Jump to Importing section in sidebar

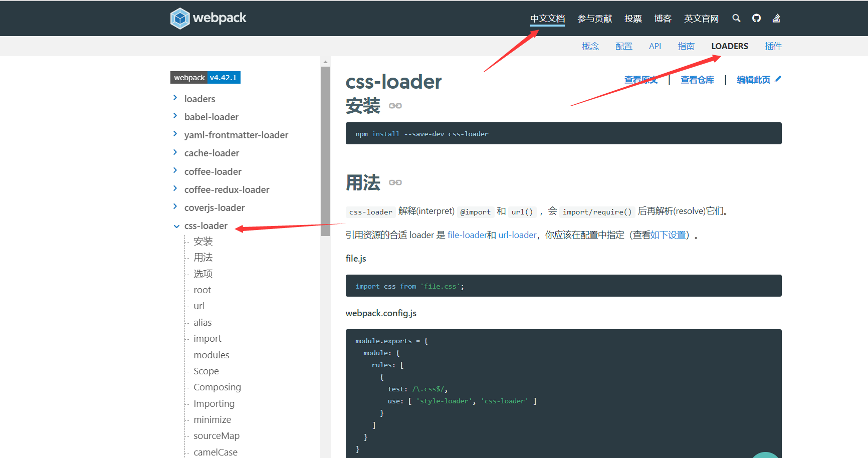pos(214,403)
